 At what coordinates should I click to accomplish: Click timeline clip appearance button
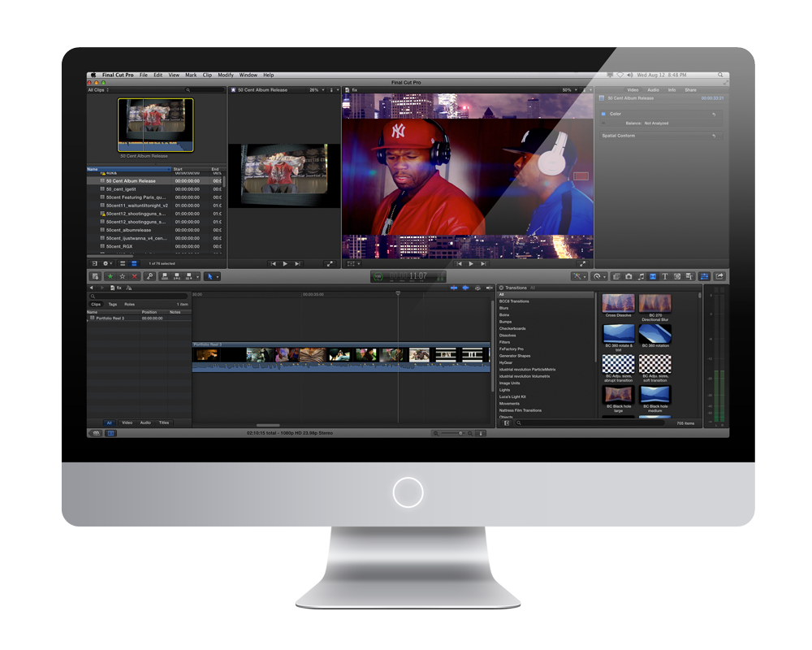(x=481, y=433)
